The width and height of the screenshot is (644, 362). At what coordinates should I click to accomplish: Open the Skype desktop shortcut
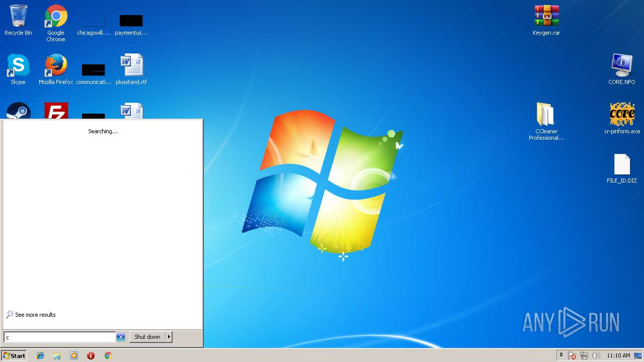click(x=18, y=69)
